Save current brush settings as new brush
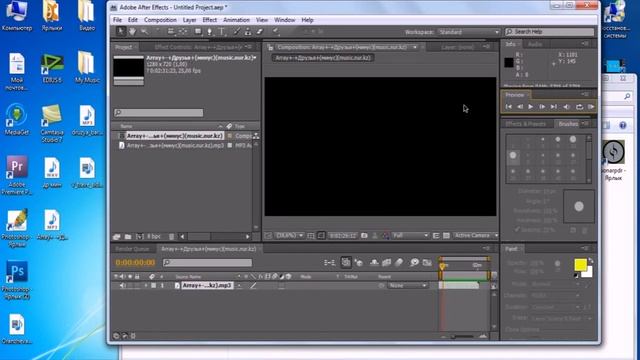Viewport: 640px width, 360px height. (x=573, y=230)
